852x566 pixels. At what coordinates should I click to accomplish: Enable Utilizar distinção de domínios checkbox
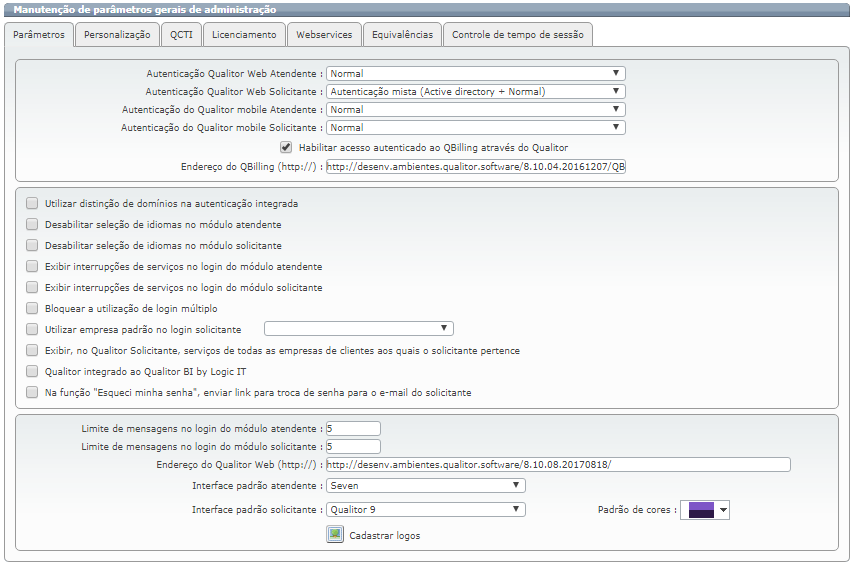click(32, 203)
